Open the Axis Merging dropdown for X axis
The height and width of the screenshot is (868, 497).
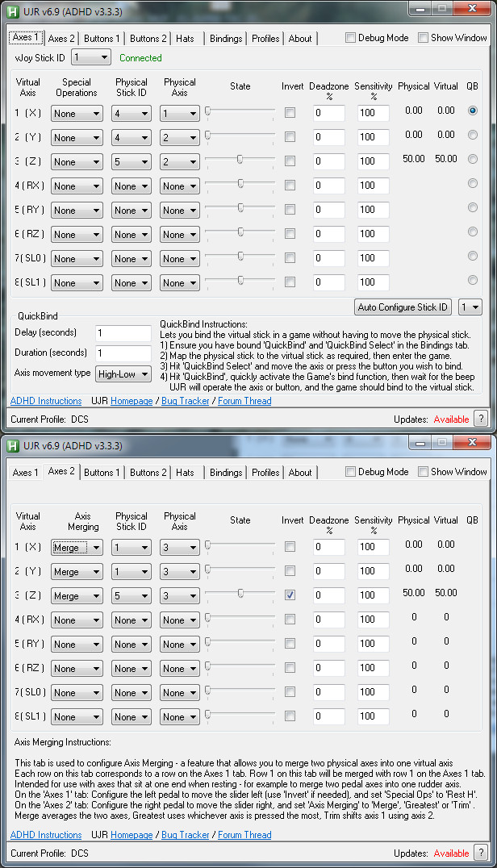coord(77,548)
